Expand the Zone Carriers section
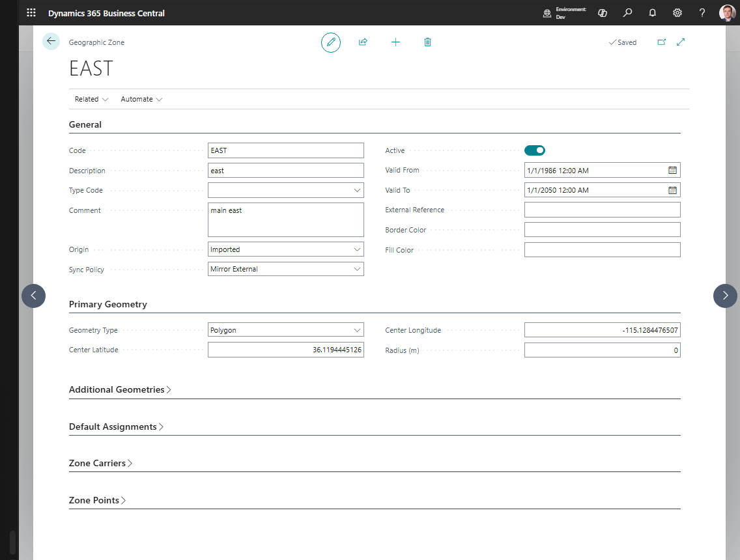Viewport: 740px width, 560px height. (x=100, y=463)
